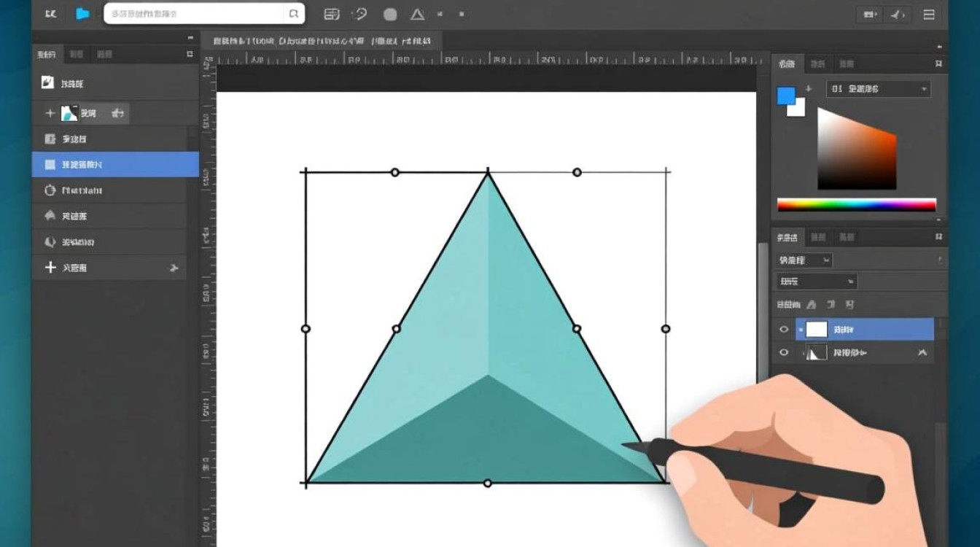
Task: Toggle visibility of the bottom layer's eye icon
Action: point(784,353)
